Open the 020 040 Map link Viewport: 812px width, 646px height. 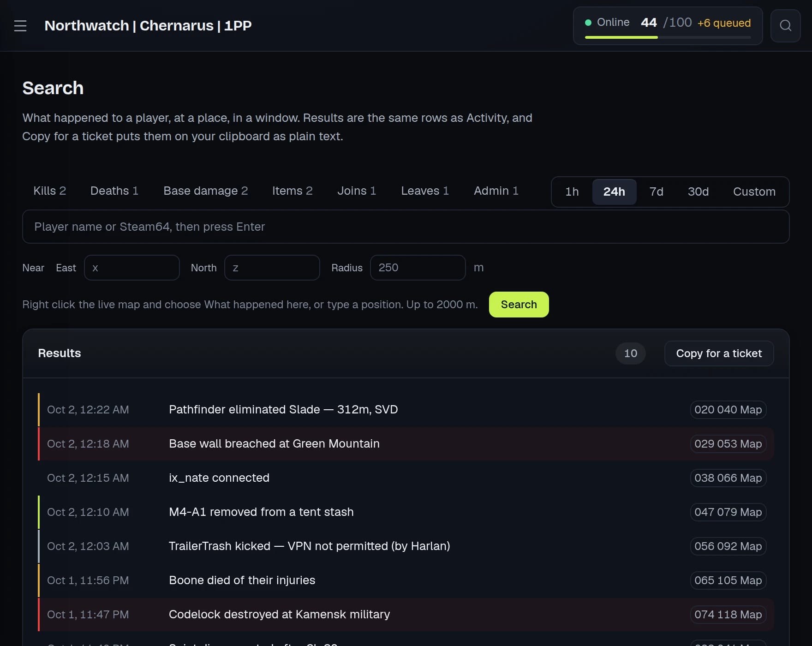(x=728, y=410)
